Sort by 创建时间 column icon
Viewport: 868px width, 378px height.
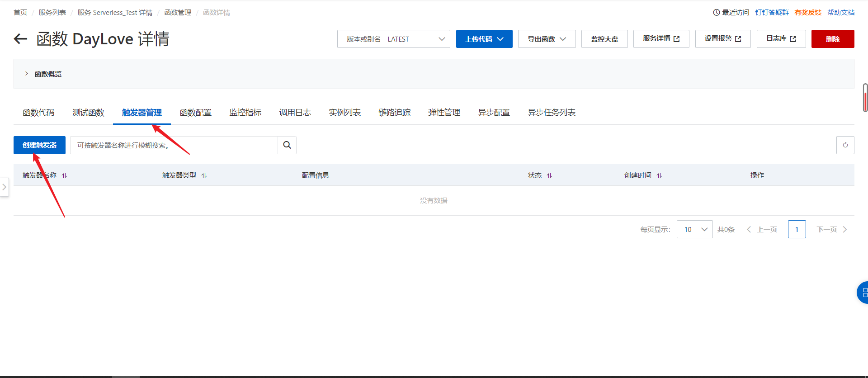659,175
